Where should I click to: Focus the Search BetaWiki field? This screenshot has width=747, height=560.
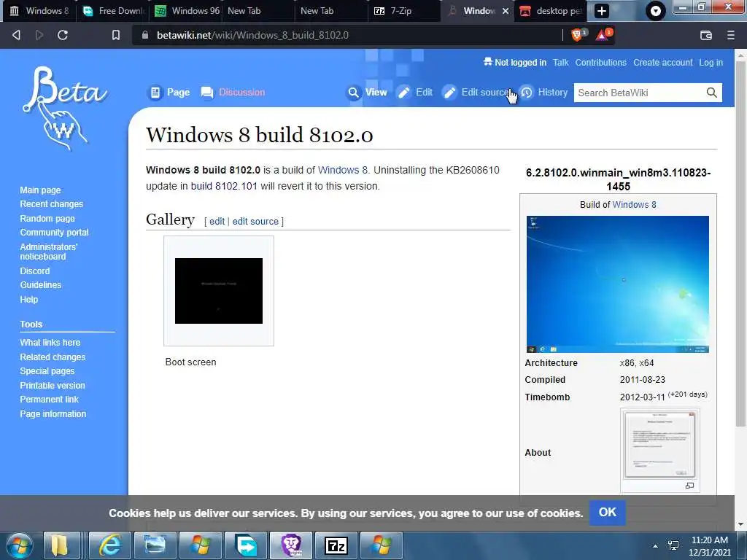640,93
